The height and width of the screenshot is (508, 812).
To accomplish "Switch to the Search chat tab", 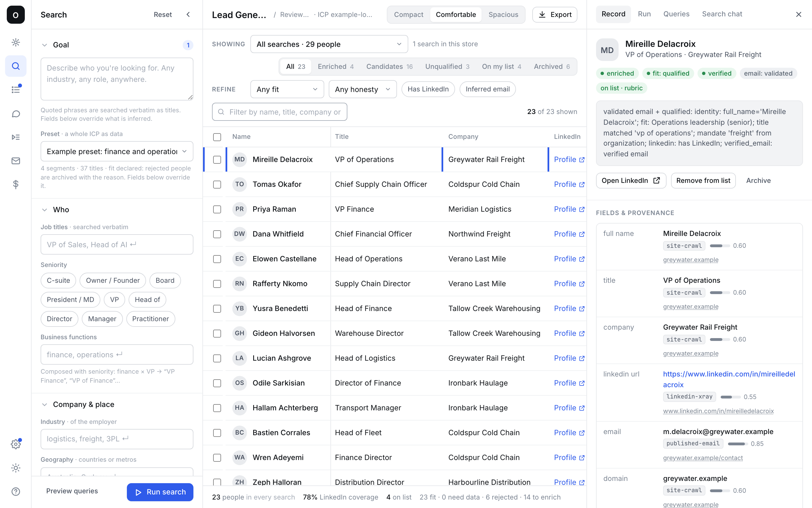I will coord(722,14).
